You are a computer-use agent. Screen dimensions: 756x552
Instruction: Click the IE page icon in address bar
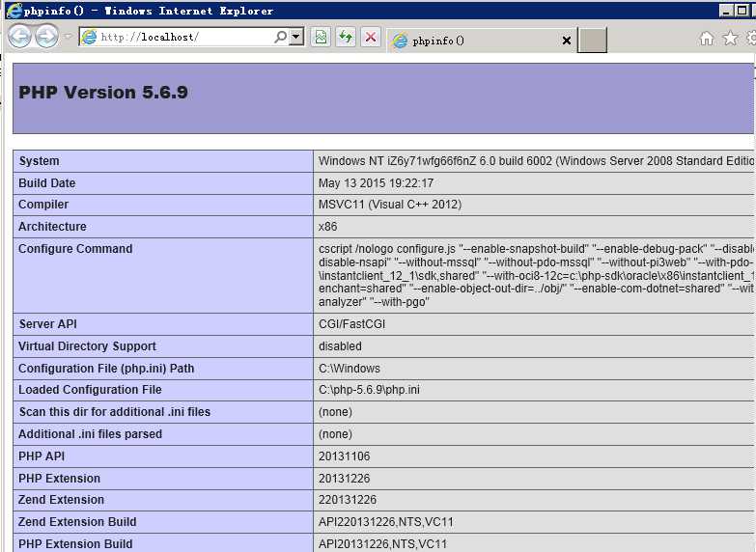pyautogui.click(x=89, y=37)
